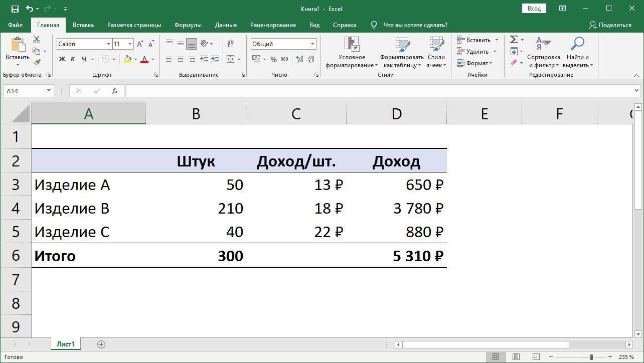Open Сортировка и фильтр dropdown
The height and width of the screenshot is (363, 644).
point(543,53)
